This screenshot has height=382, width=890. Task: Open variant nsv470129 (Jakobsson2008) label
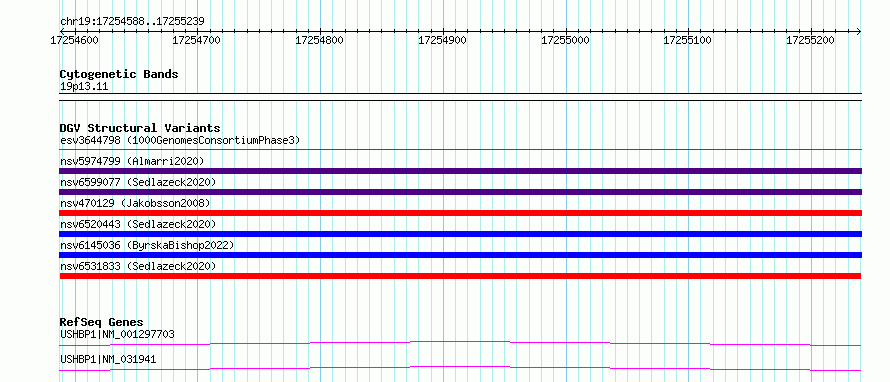(135, 203)
